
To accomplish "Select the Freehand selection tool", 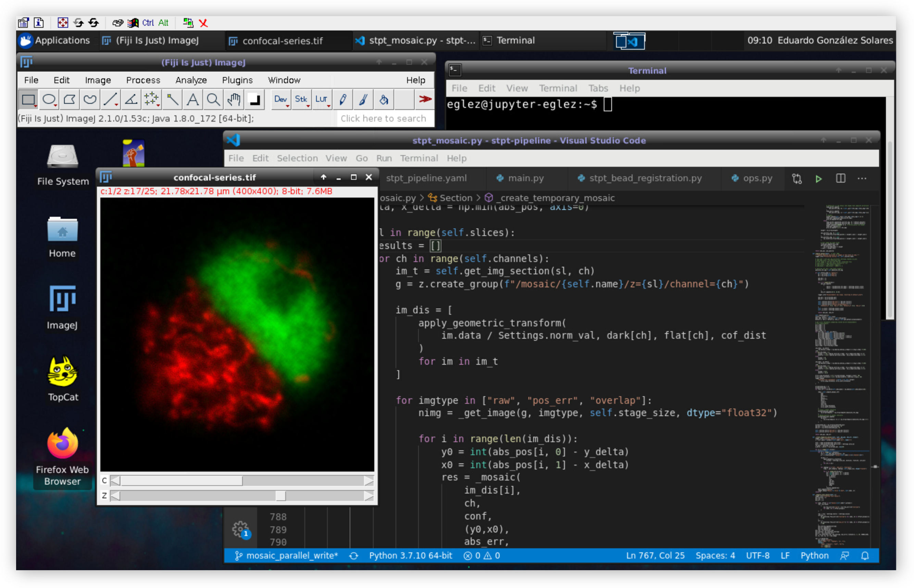I will point(90,100).
